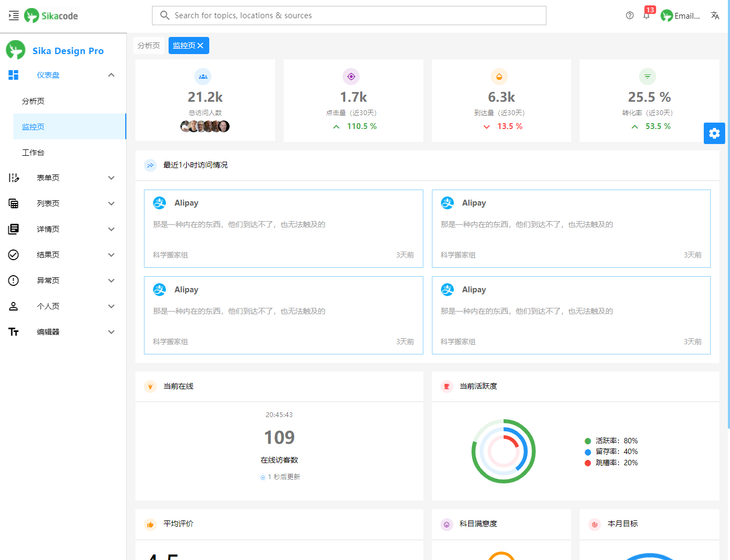Image resolution: width=730 pixels, height=560 pixels.
Task: Open the Email user account menu
Action: click(680, 16)
